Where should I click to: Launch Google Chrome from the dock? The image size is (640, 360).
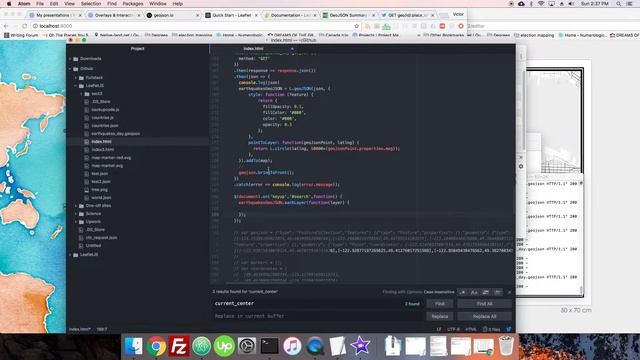[156, 346]
